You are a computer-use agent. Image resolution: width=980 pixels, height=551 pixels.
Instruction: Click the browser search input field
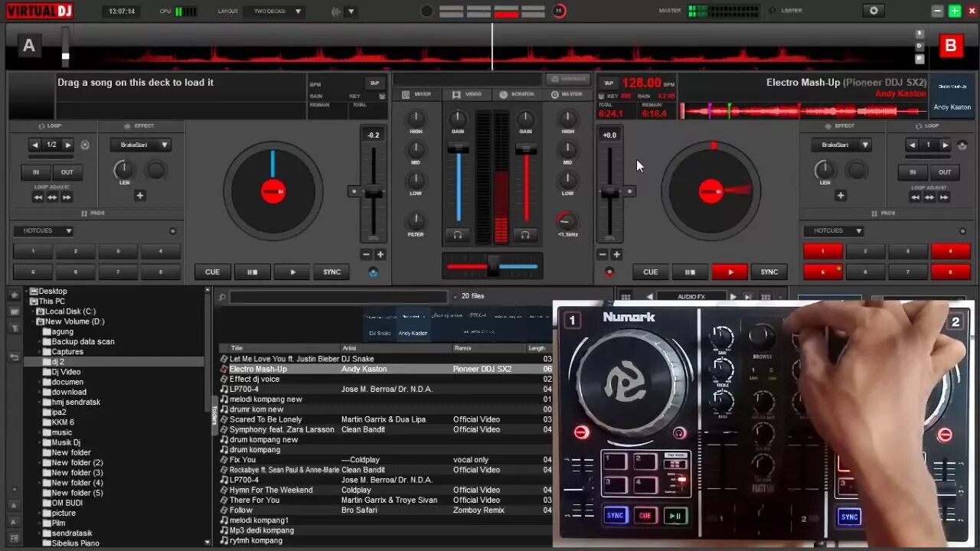pos(338,297)
